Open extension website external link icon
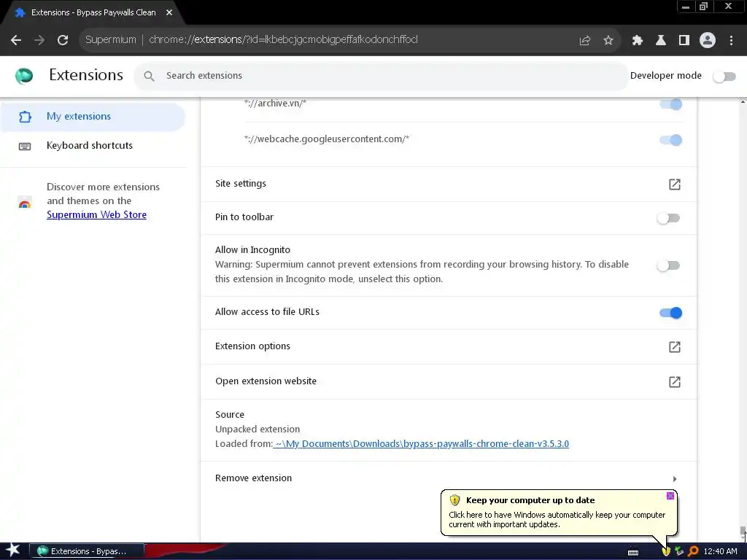Image resolution: width=747 pixels, height=560 pixels. (675, 382)
